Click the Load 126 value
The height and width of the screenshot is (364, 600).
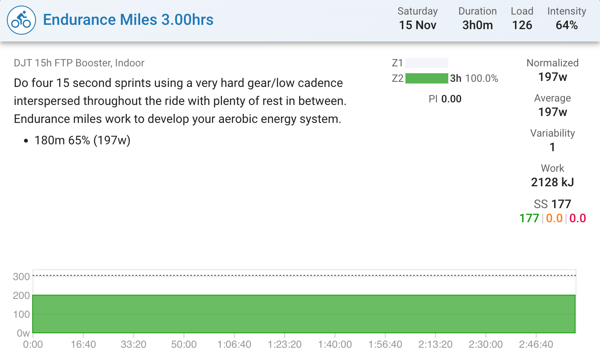click(x=522, y=25)
